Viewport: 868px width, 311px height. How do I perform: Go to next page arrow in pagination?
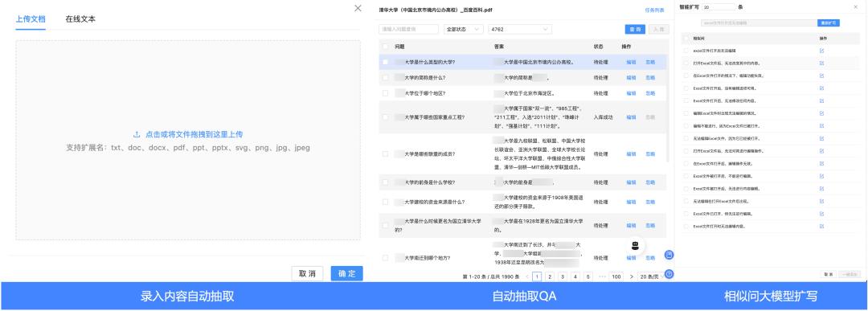pyautogui.click(x=631, y=276)
